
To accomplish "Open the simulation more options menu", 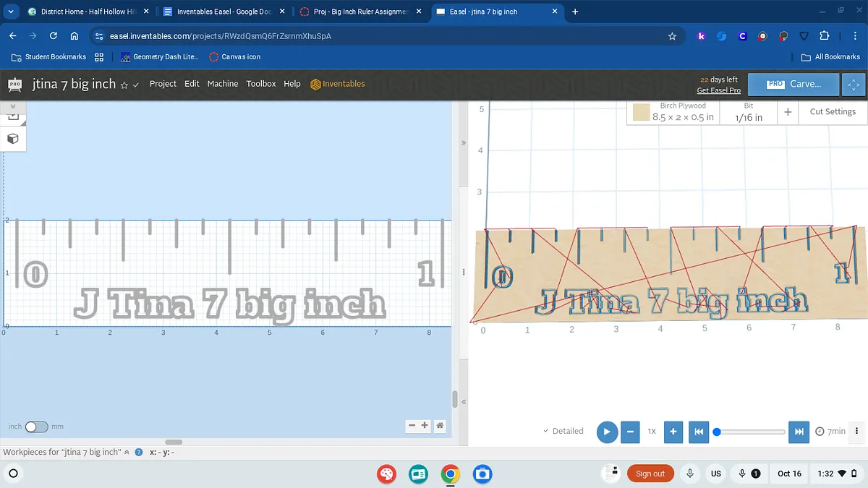I will (856, 431).
